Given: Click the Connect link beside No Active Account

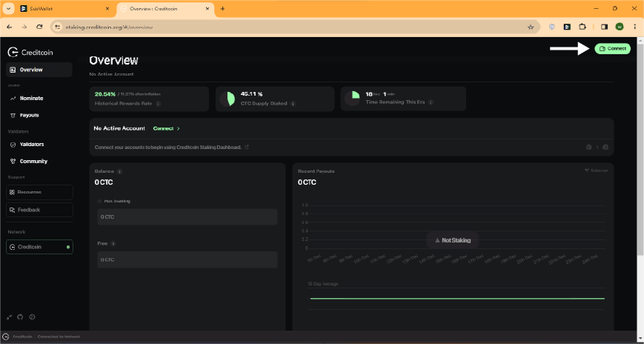Looking at the screenshot, I should click(x=163, y=128).
